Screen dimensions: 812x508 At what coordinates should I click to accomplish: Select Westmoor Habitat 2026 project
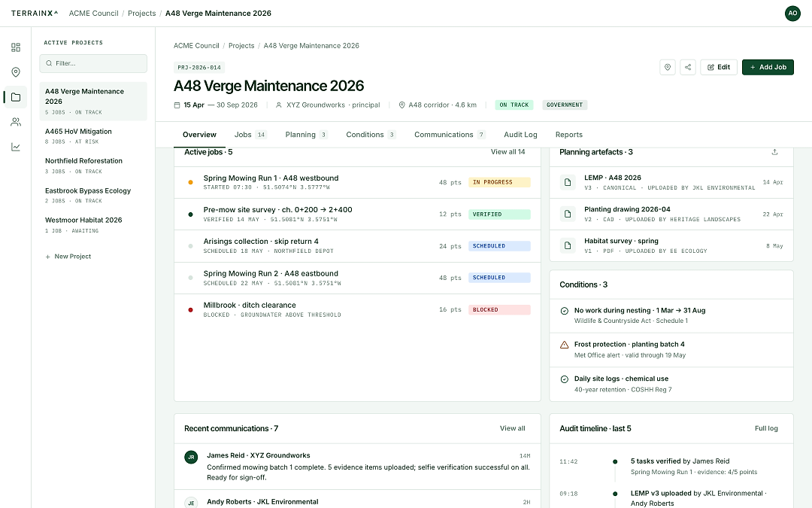tap(93, 224)
